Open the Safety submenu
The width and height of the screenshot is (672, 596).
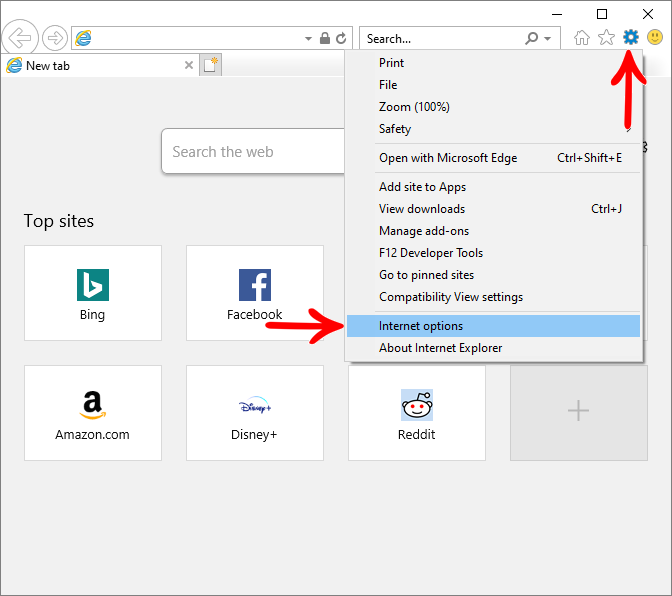[x=493, y=129]
